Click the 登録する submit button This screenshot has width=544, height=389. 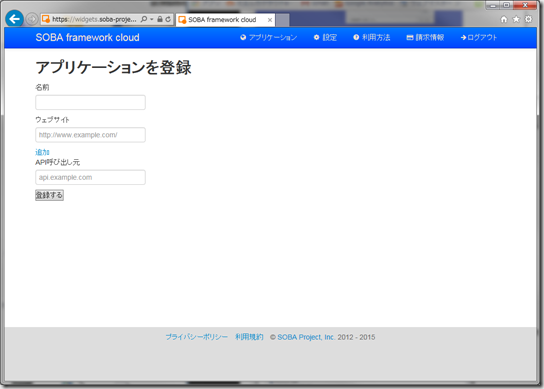tap(49, 195)
